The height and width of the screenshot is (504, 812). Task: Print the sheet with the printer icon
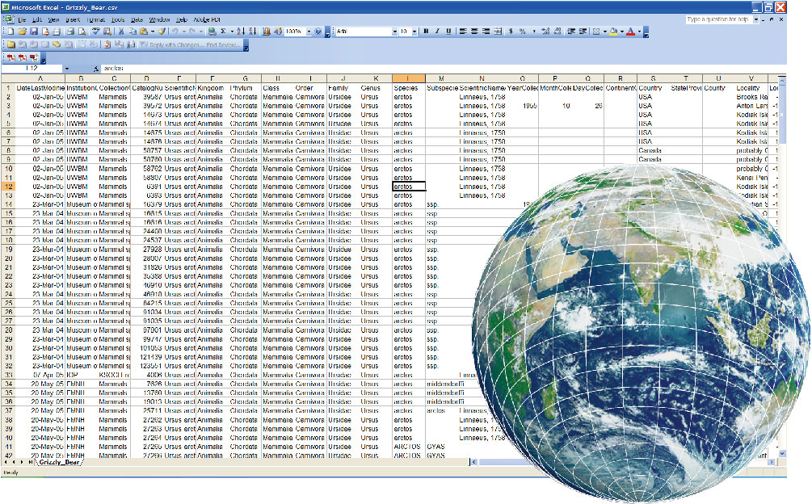(x=70, y=31)
